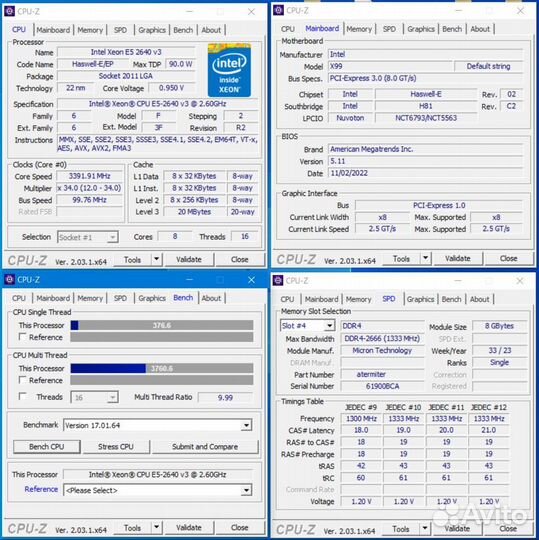
Task: Click the Max Bandwidth value DDR4-2666
Action: 382,339
